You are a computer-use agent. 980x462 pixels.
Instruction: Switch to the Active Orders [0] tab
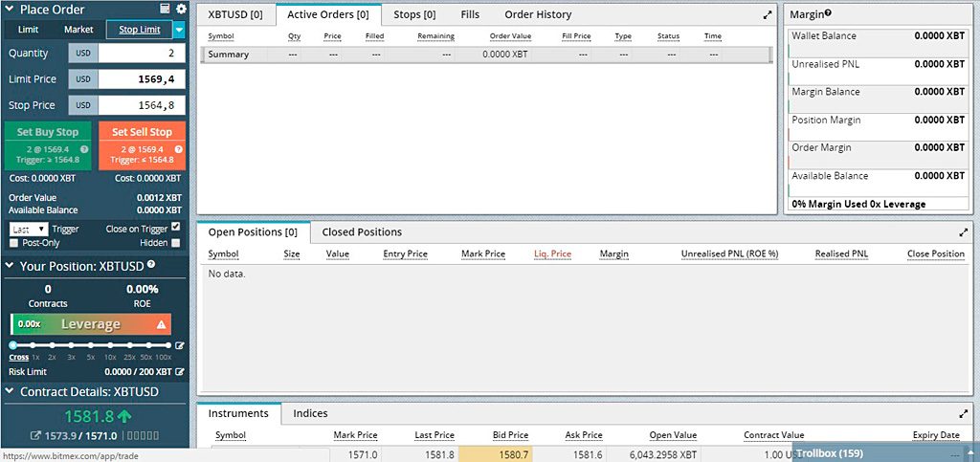pyautogui.click(x=328, y=14)
